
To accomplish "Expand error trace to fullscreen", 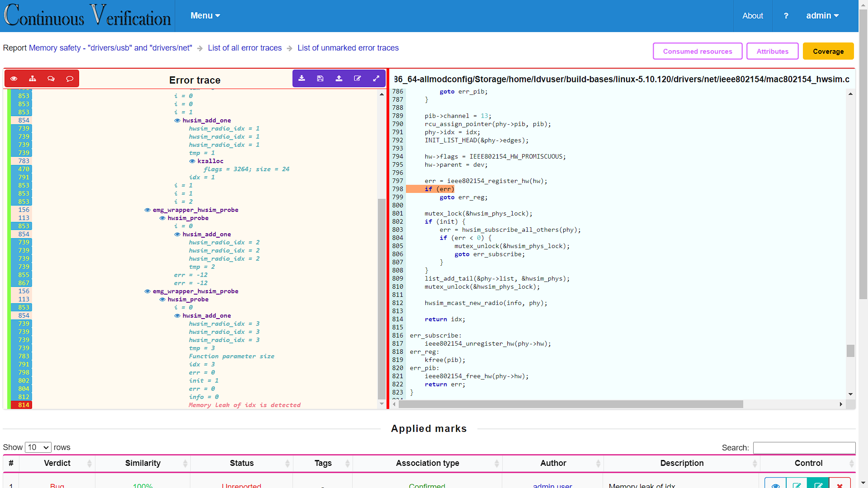I will 376,79.
